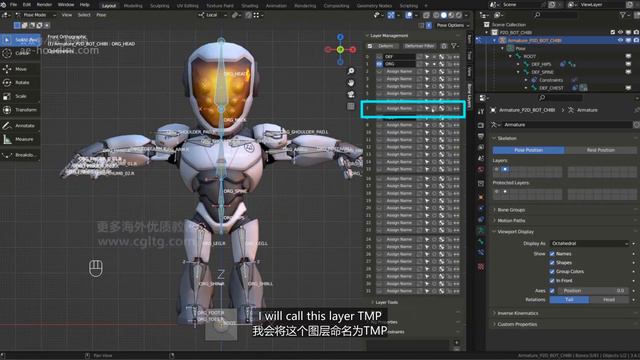Screen dimensions: 640x360
Task: Click the Pose Position button
Action: [529, 150]
